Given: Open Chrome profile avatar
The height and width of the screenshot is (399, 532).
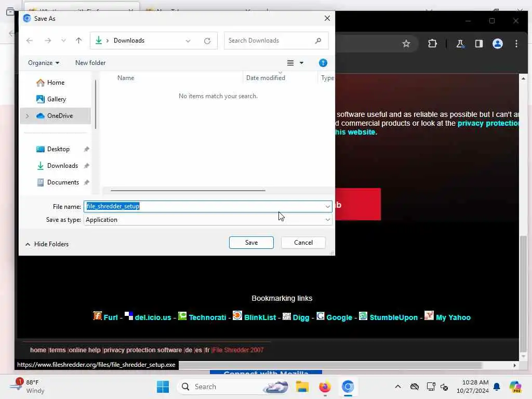Looking at the screenshot, I should tap(497, 44).
